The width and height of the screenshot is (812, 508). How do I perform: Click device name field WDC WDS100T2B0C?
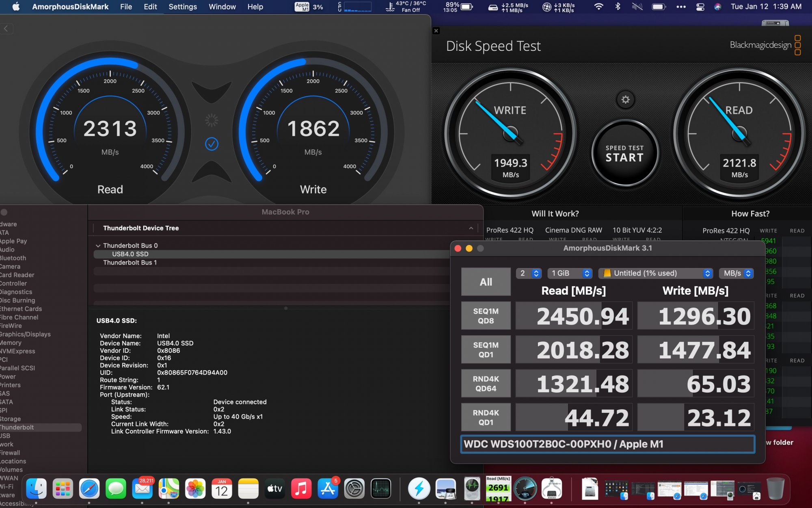(608, 444)
